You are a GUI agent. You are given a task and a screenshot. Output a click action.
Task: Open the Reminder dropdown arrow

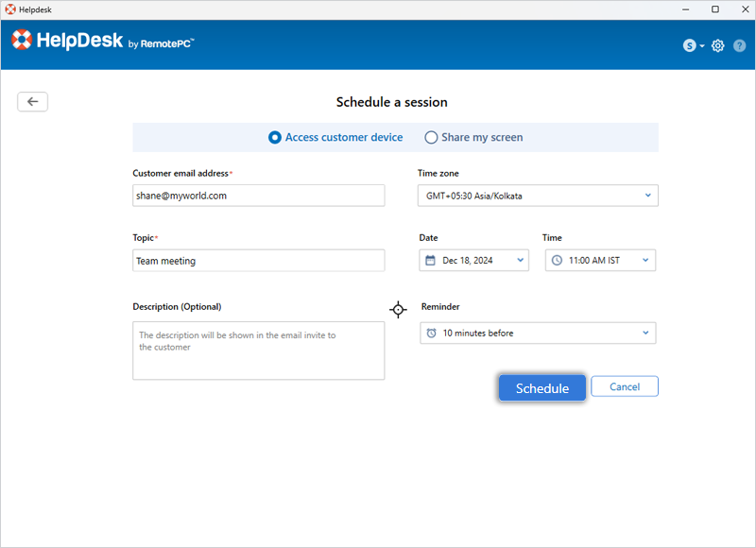(645, 334)
